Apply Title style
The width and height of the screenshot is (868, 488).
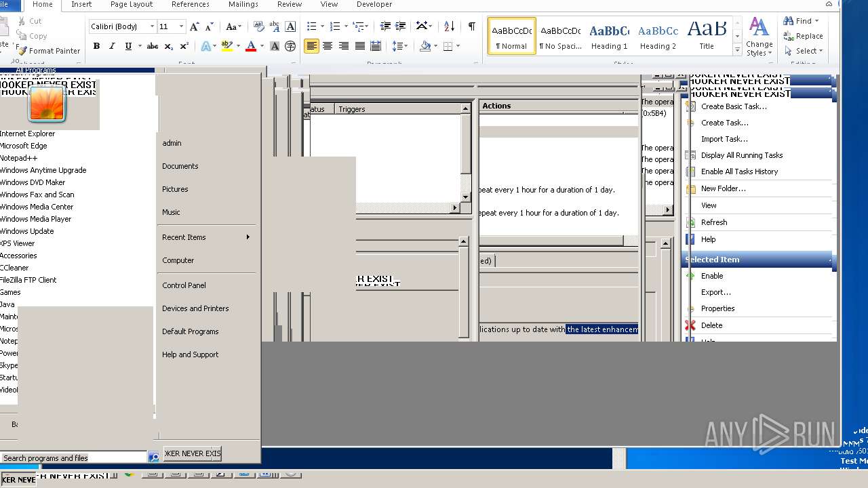pos(707,36)
